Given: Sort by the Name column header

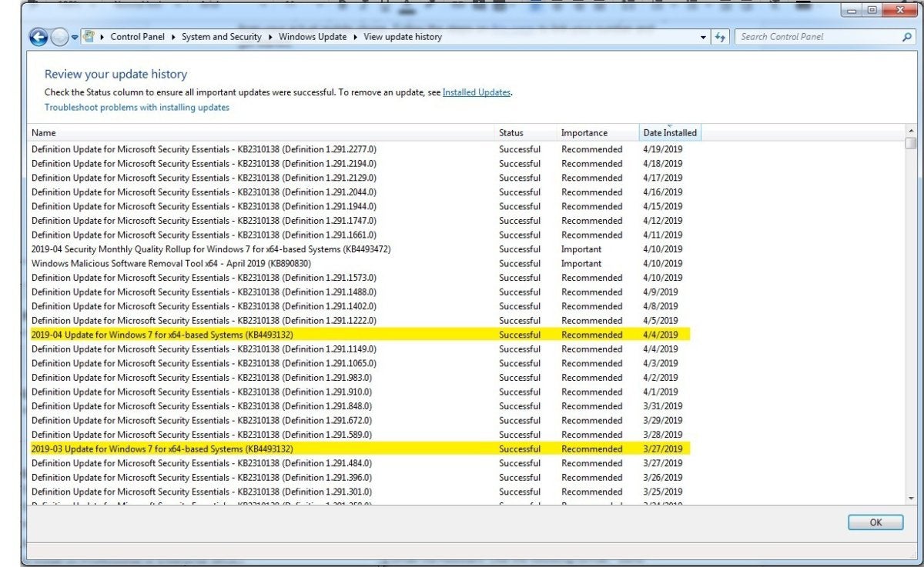Looking at the screenshot, I should coord(261,133).
